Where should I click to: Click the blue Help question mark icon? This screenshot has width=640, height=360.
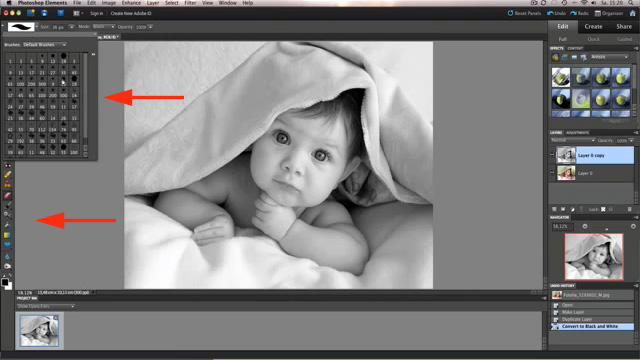pos(60,13)
